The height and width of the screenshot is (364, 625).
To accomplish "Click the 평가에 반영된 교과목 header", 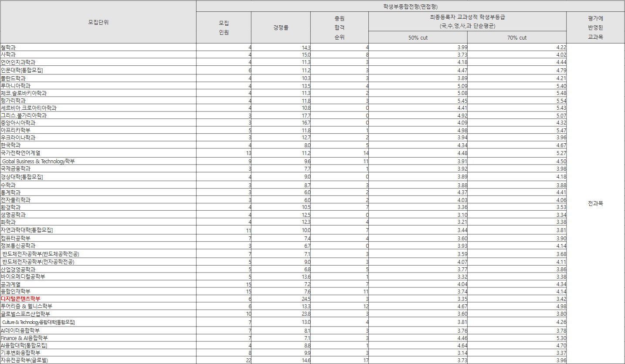I will (595, 27).
